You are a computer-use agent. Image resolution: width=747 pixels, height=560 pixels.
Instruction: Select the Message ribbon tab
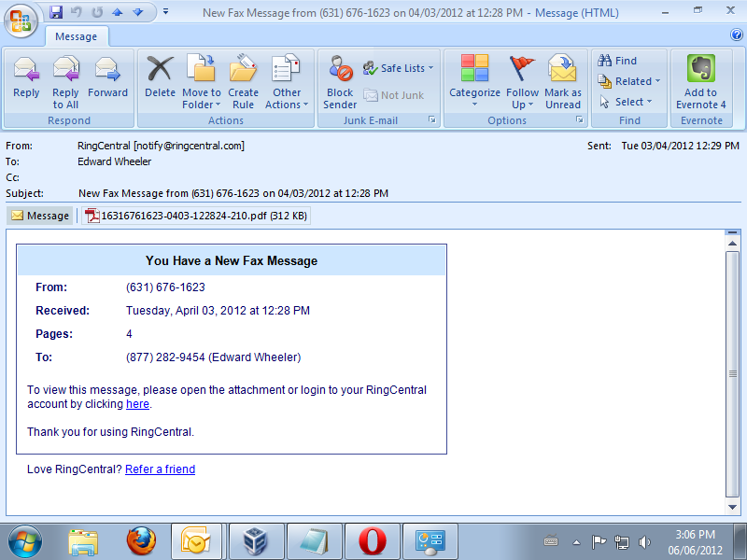77,36
